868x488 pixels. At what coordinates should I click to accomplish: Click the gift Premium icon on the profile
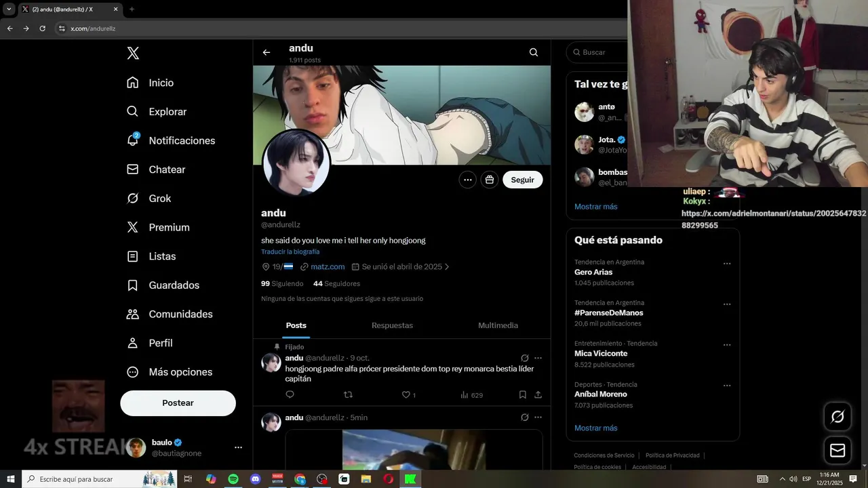(x=490, y=180)
